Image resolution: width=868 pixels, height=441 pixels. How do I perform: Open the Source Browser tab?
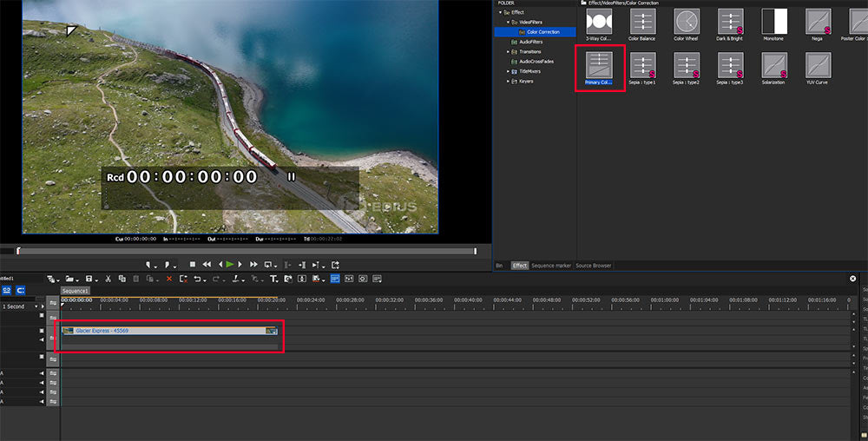(595, 266)
